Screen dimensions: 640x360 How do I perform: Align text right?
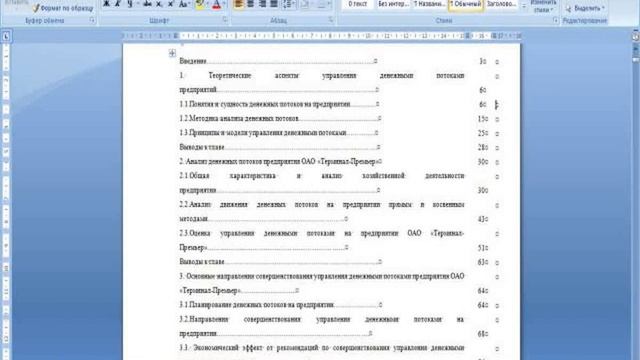[x=262, y=4]
